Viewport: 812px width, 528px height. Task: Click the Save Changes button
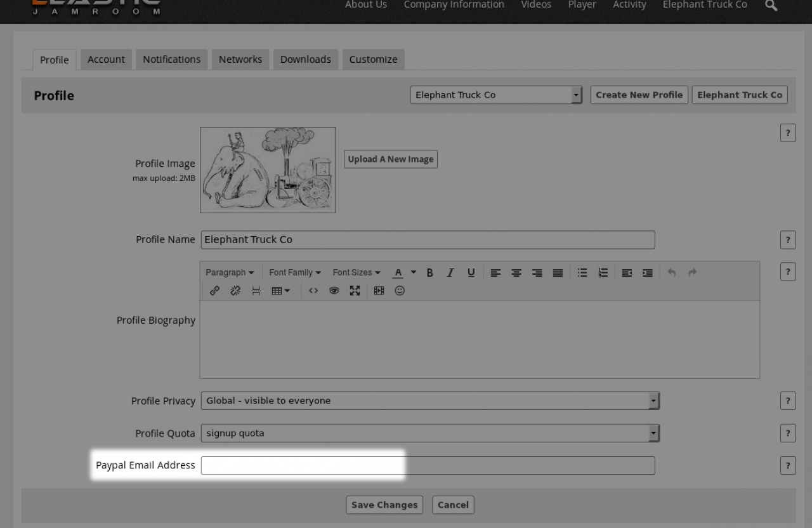click(x=384, y=505)
